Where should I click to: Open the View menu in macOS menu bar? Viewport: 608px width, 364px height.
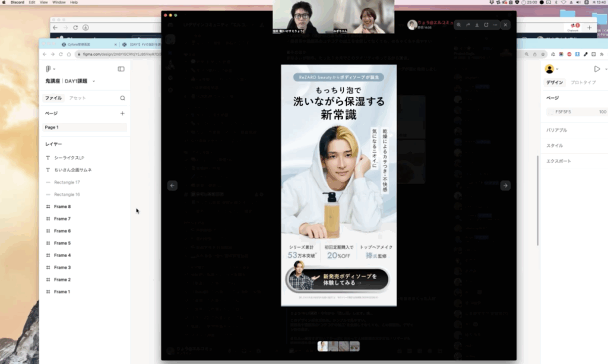point(44,2)
